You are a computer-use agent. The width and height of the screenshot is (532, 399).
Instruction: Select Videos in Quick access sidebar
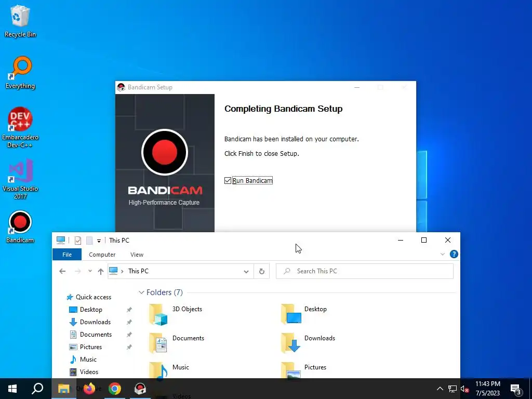click(x=89, y=372)
